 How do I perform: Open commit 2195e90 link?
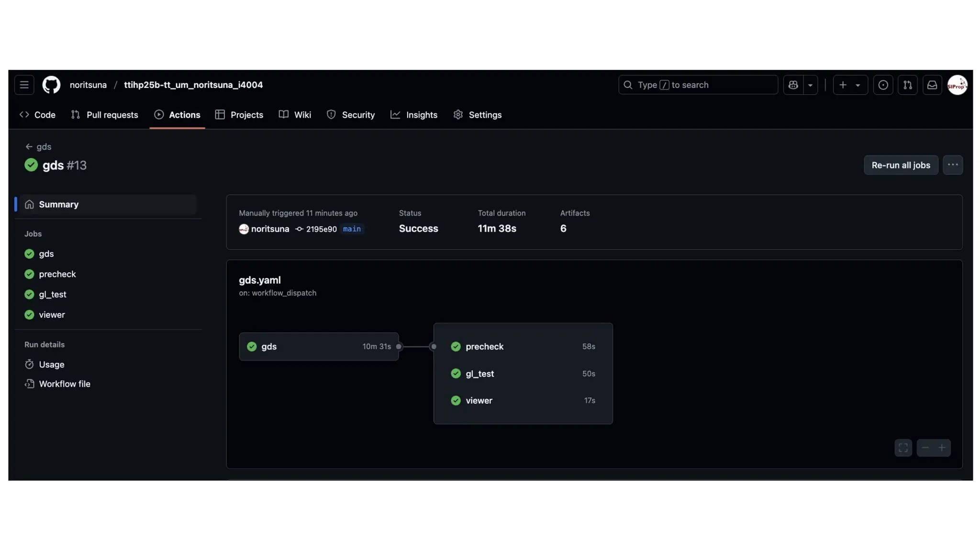coord(321,229)
